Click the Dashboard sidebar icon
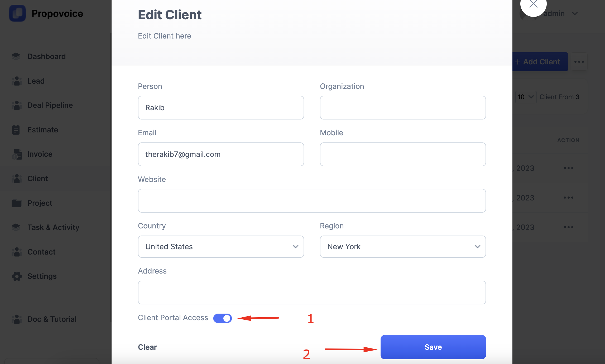The image size is (605, 364). coord(16,56)
